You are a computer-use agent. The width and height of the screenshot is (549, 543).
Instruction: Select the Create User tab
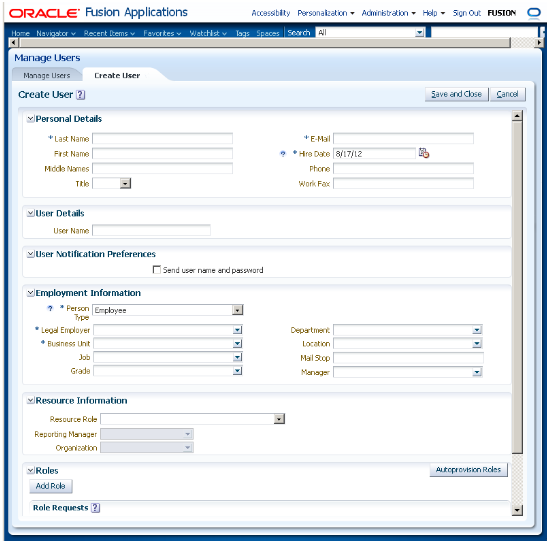click(117, 75)
